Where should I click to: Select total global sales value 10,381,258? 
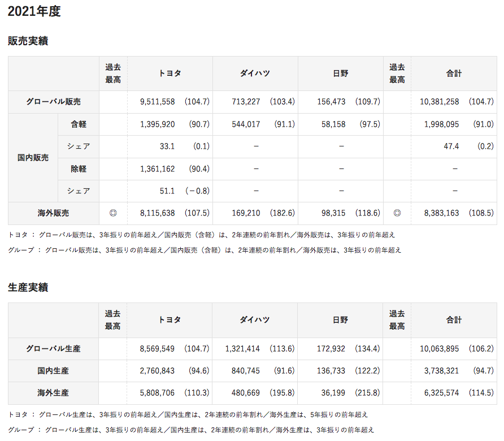tap(440, 102)
